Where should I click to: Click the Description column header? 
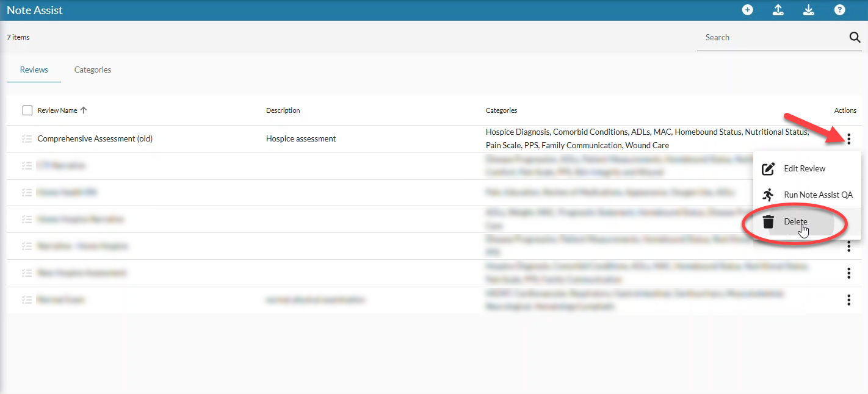click(283, 111)
